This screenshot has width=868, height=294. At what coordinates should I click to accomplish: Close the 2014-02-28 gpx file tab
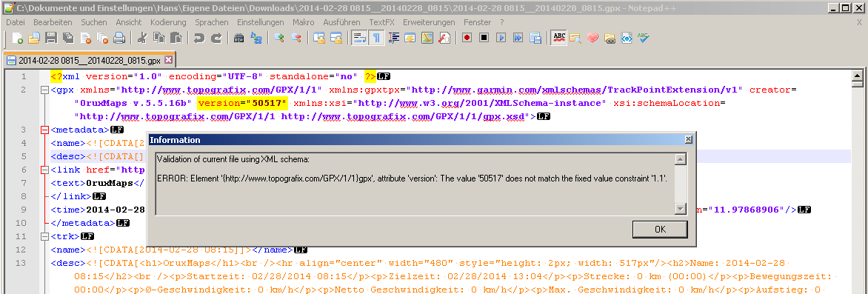(168, 59)
